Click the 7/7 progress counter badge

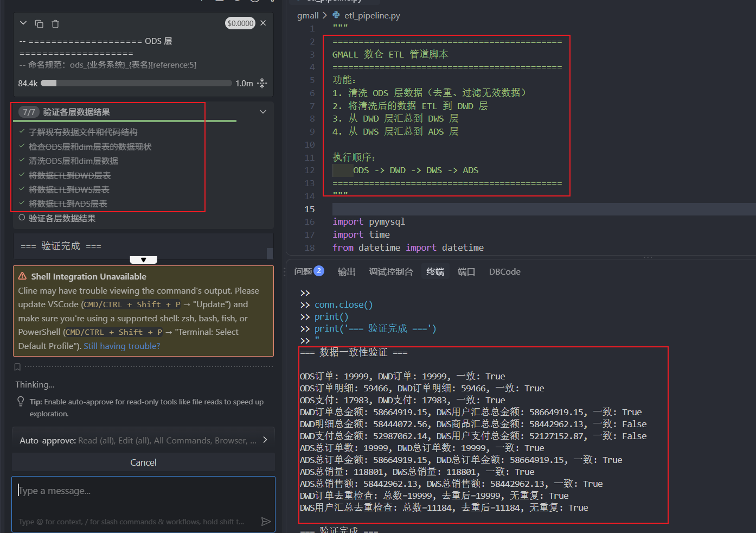coord(29,112)
